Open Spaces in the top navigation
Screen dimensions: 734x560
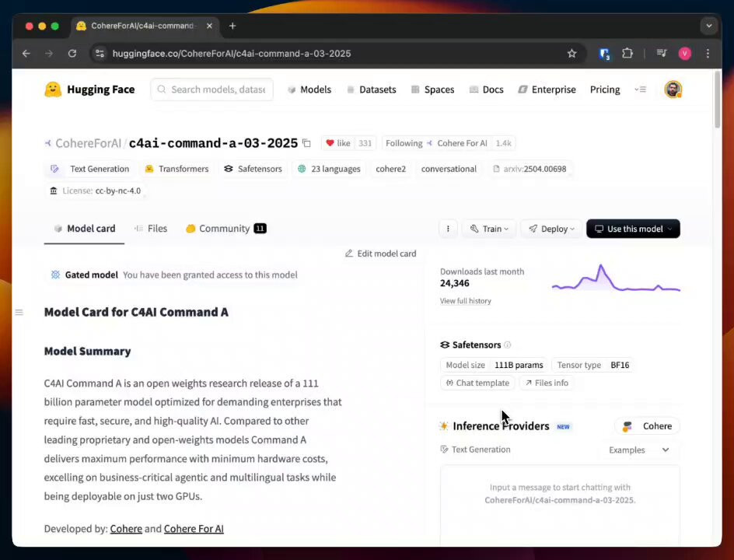(x=432, y=89)
